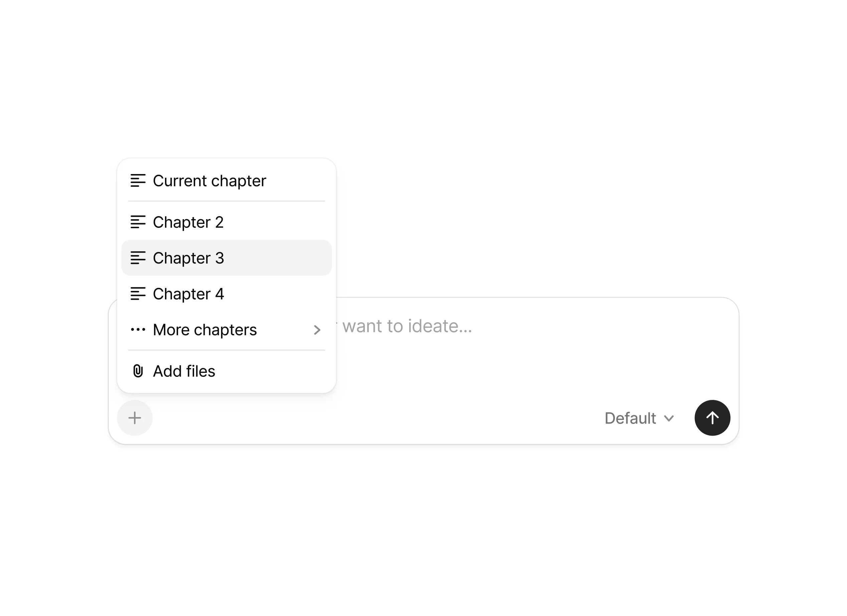The height and width of the screenshot is (616, 847).
Task: Click the Add files label
Action: pos(184,371)
